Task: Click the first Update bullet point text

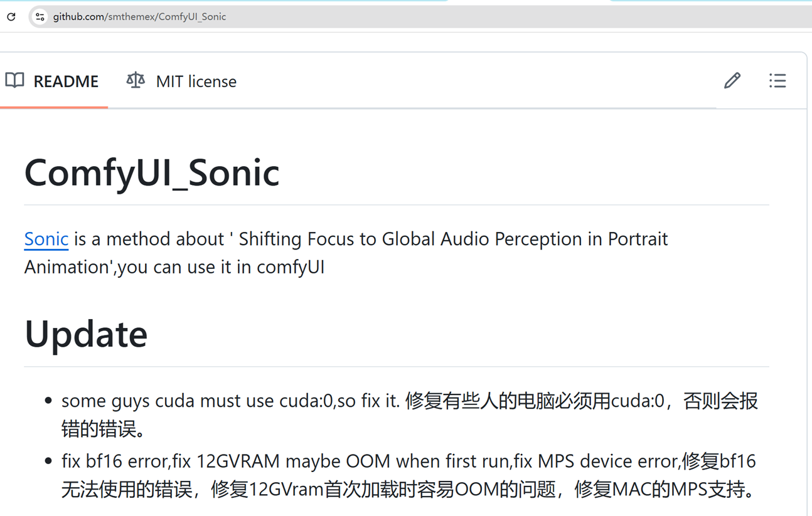Action: pyautogui.click(x=408, y=414)
